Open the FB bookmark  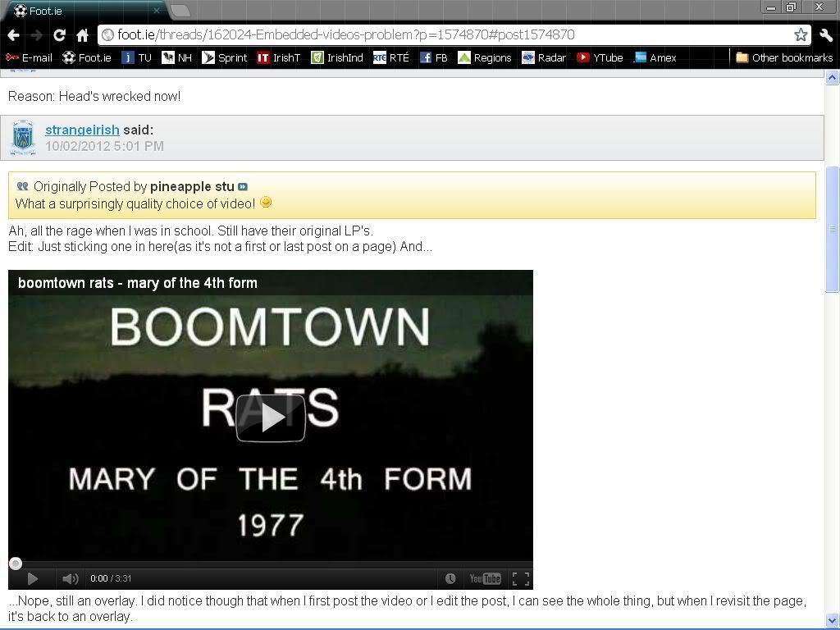pos(433,57)
